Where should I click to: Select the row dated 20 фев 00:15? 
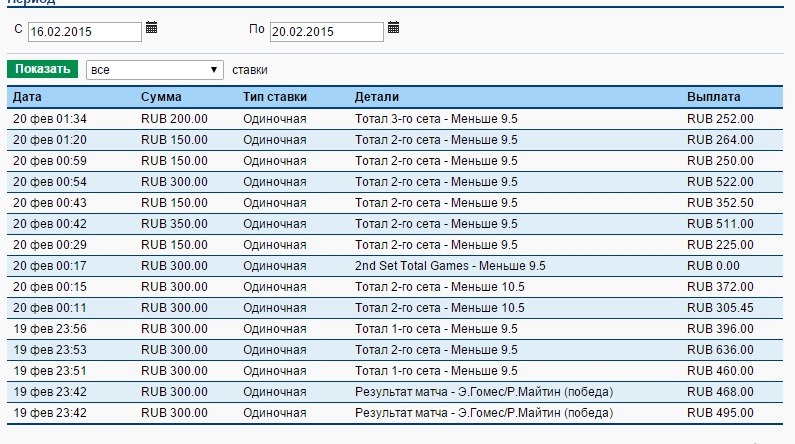click(395, 287)
